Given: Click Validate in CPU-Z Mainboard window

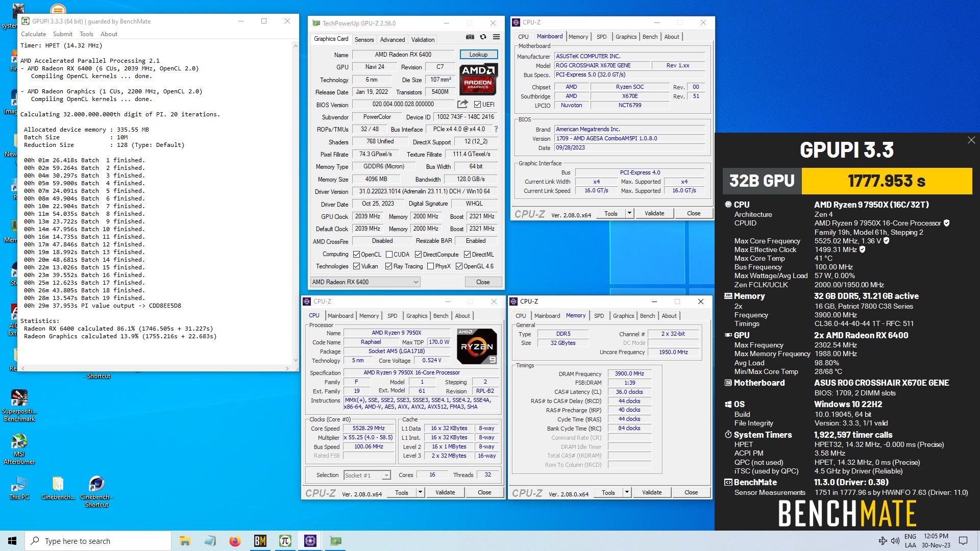Looking at the screenshot, I should tap(654, 213).
